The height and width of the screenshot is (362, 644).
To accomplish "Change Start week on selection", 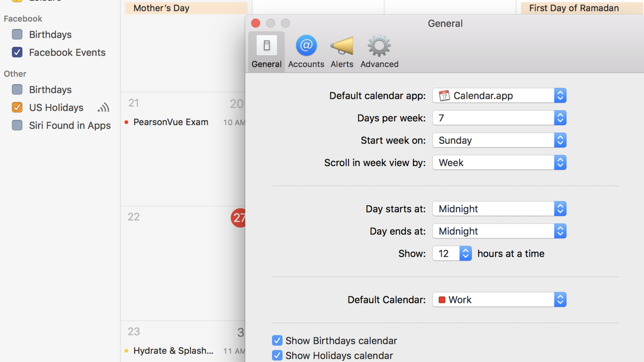I will tap(560, 140).
